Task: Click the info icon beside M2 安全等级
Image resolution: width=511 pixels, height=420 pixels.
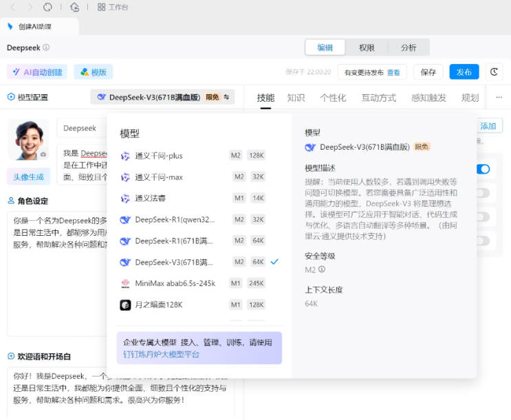Action: point(322,269)
